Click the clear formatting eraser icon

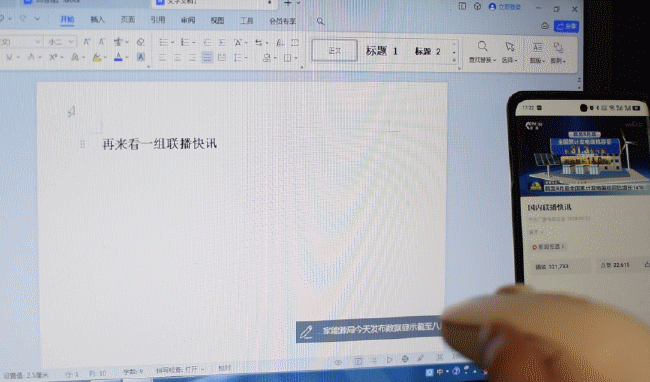141,42
